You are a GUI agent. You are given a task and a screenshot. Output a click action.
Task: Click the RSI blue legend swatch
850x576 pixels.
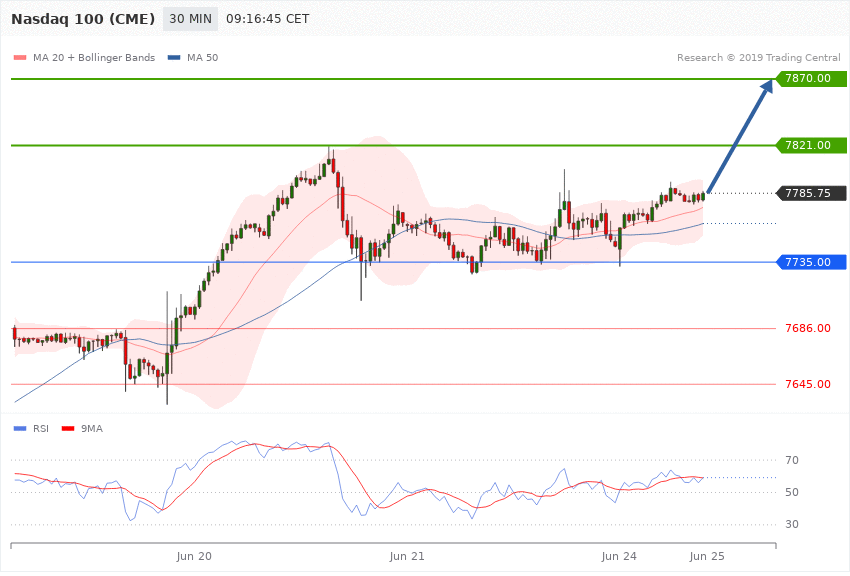pyautogui.click(x=20, y=429)
